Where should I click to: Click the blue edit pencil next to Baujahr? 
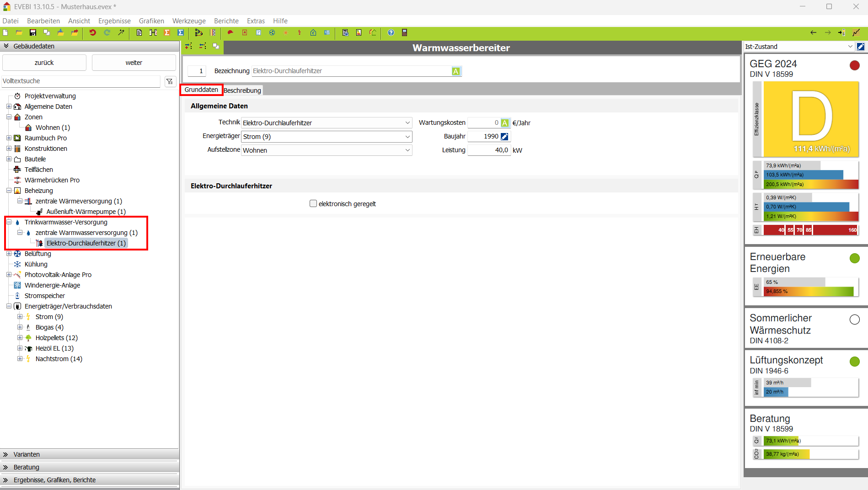pos(504,137)
